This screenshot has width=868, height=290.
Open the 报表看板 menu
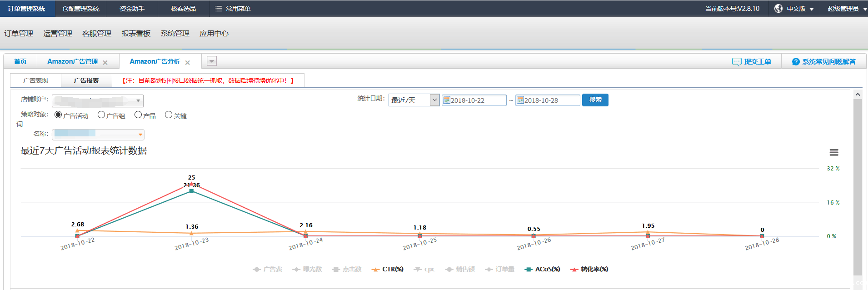click(x=136, y=34)
